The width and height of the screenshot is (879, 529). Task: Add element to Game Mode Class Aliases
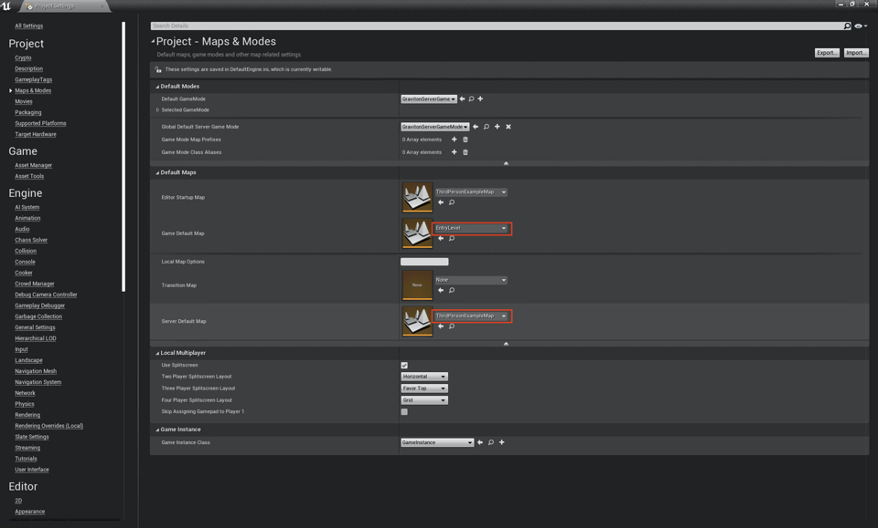(x=454, y=152)
